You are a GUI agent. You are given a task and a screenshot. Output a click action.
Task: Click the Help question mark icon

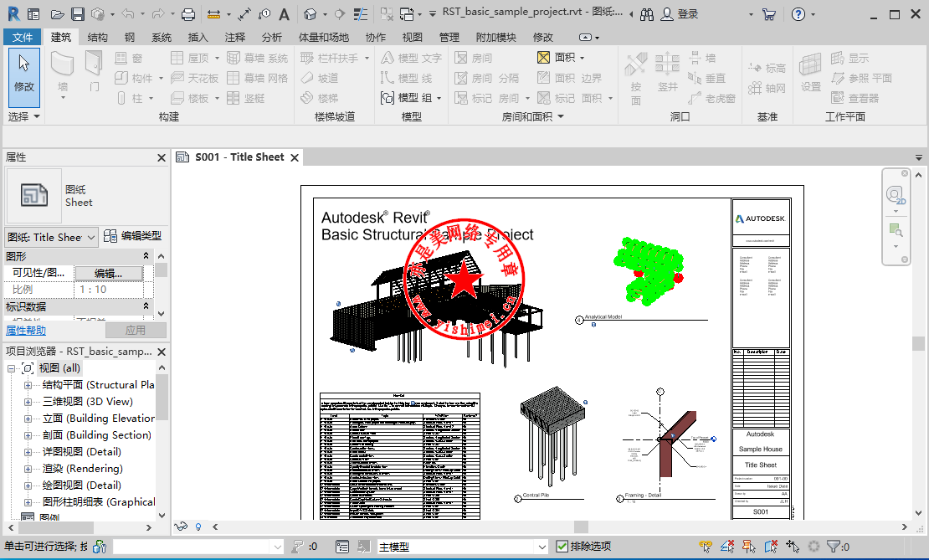(x=798, y=13)
